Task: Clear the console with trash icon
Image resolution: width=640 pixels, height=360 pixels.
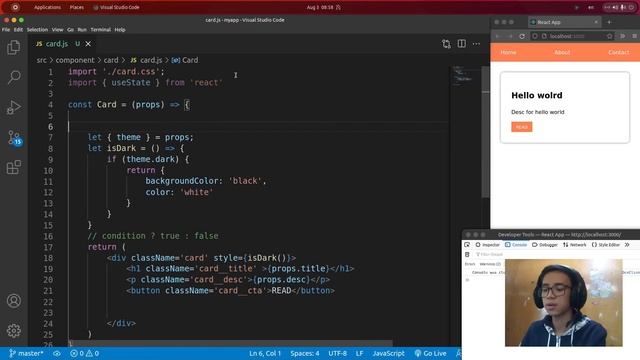Action: pyautogui.click(x=467, y=254)
